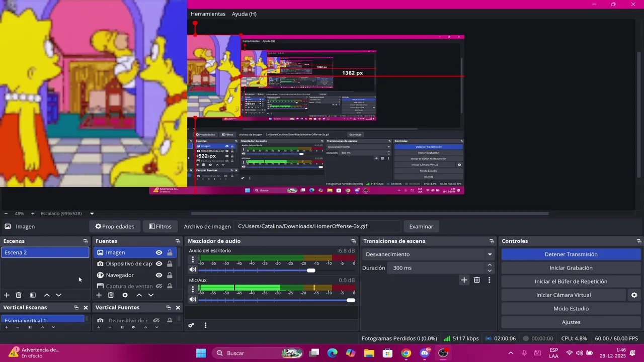Click the image file path field

(318, 226)
